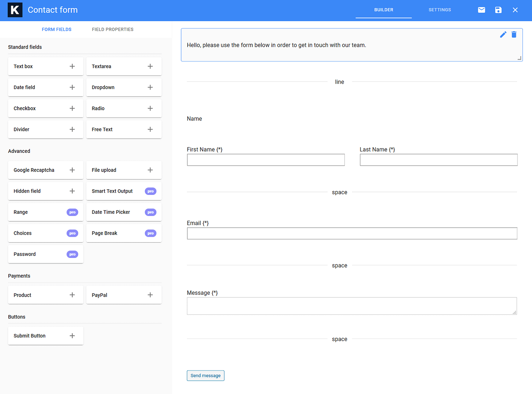
Task: Save the form using the floppy disk icon
Action: tap(498, 10)
